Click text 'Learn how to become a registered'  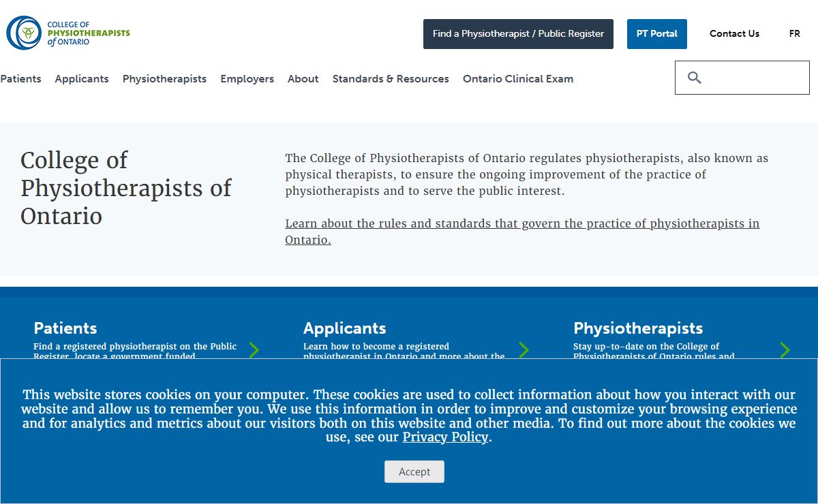[x=376, y=346]
